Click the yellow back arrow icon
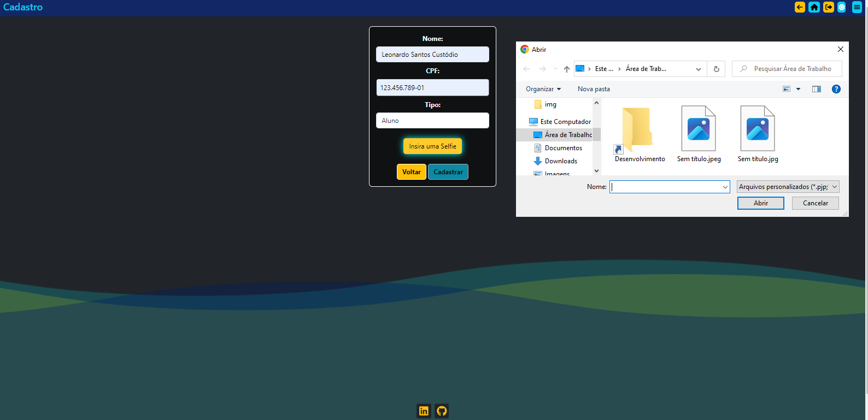Viewport: 868px width, 420px height. click(800, 7)
